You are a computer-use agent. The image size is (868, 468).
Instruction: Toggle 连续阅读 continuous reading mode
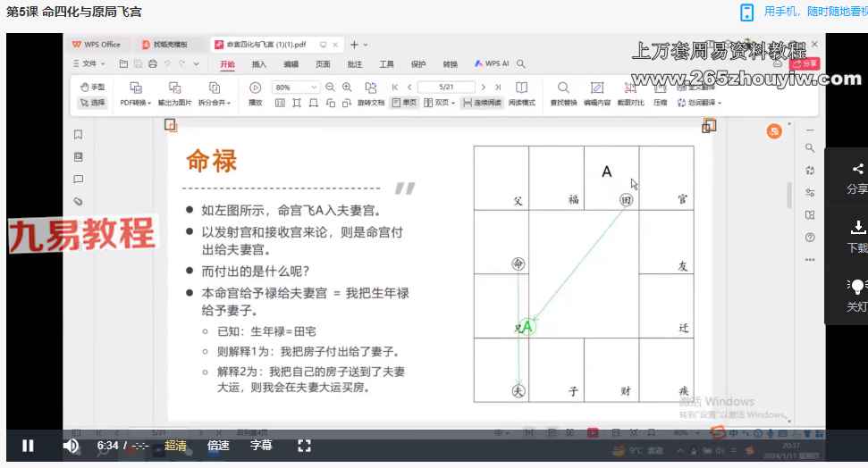coord(483,103)
